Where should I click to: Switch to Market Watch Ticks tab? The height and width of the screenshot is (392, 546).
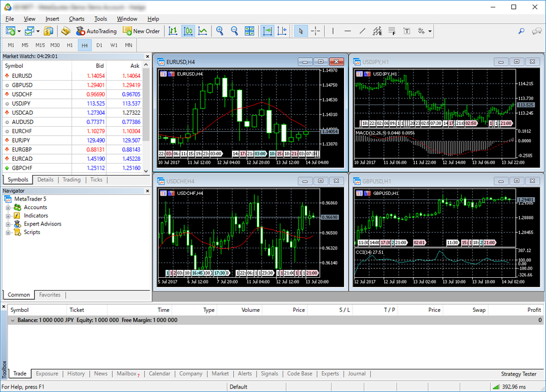[96, 180]
